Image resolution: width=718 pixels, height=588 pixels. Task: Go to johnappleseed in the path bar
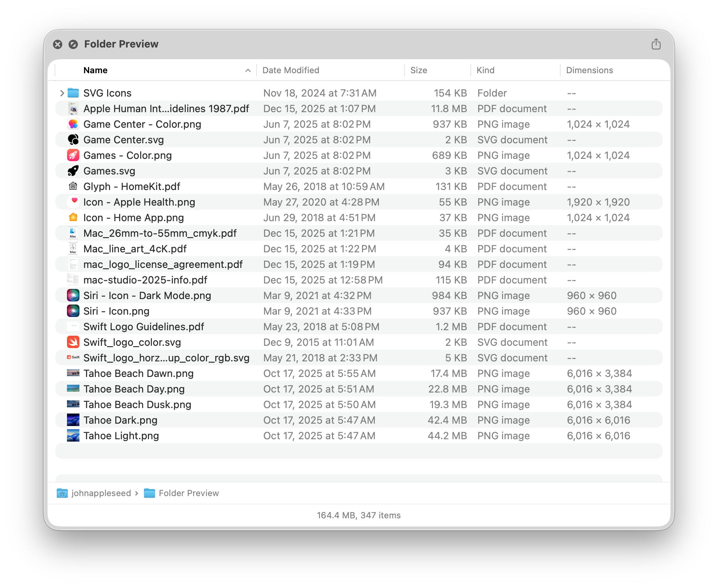[x=94, y=493]
